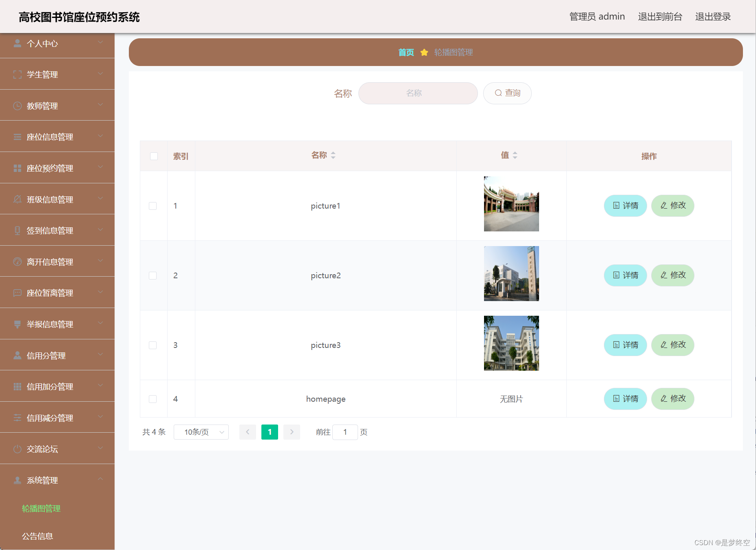Viewport: 756px width, 550px height.
Task: Click 首页 in the breadcrumb
Action: (406, 52)
